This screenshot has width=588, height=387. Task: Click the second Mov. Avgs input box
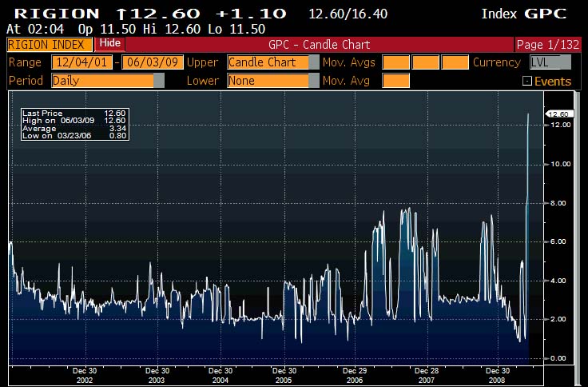[425, 62]
